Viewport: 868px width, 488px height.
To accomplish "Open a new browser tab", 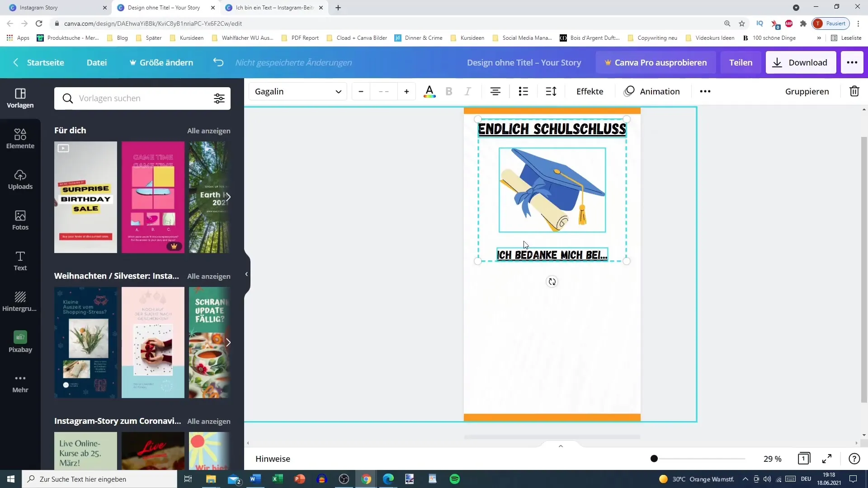I will click(x=338, y=8).
